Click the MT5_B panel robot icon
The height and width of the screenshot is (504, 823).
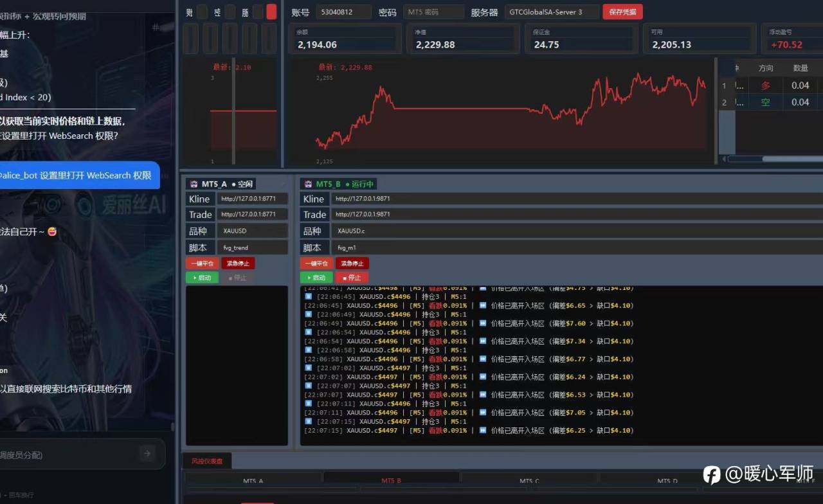(x=307, y=184)
